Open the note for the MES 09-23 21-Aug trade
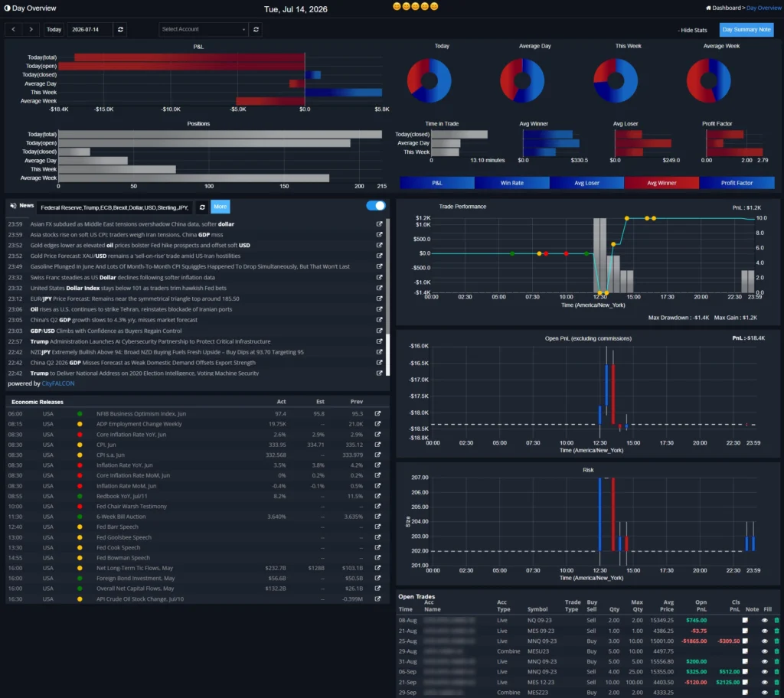Screen dimensions: 784x698 pos(745,631)
